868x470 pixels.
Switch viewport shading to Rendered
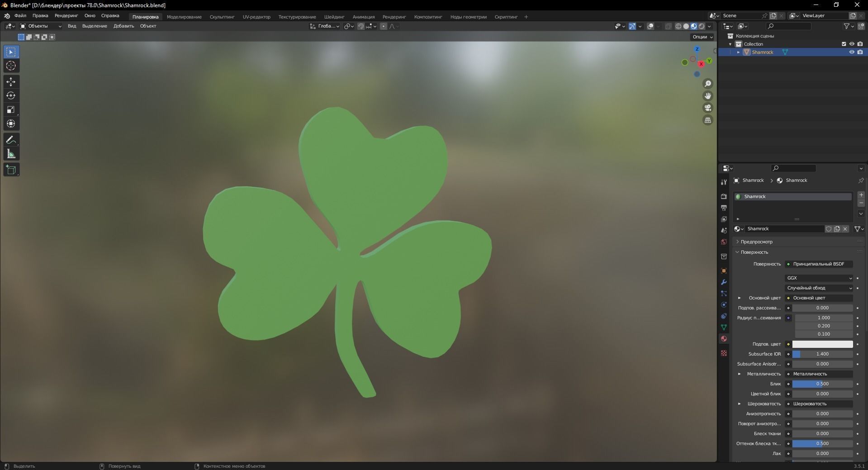click(702, 26)
